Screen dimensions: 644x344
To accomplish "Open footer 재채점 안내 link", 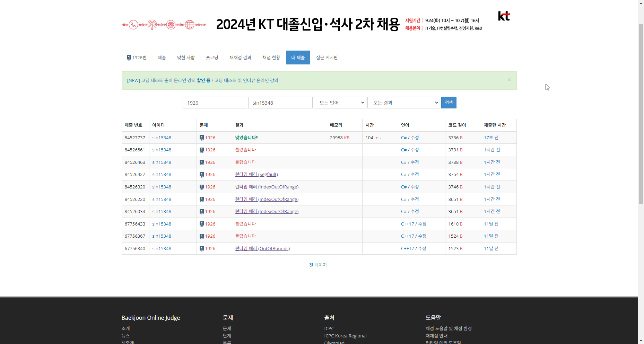I will pos(436,336).
